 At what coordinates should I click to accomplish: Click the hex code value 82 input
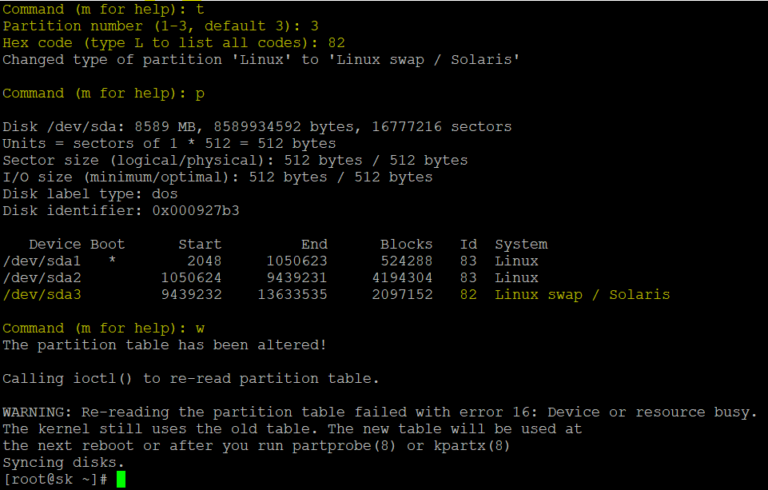point(336,43)
